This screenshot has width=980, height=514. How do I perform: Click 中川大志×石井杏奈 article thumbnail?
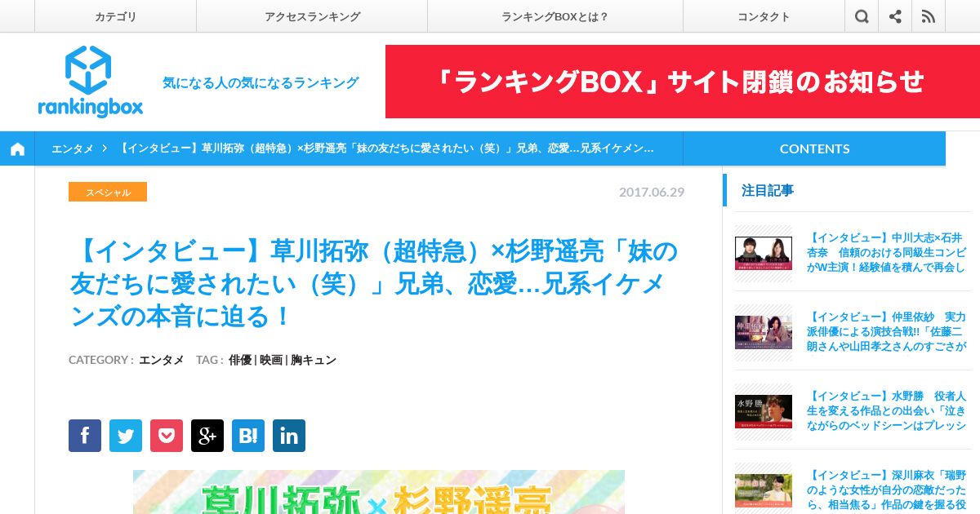(x=764, y=253)
